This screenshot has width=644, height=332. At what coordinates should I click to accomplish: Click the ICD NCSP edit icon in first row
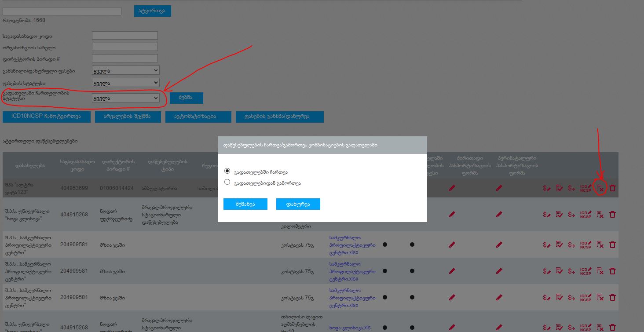click(585, 188)
